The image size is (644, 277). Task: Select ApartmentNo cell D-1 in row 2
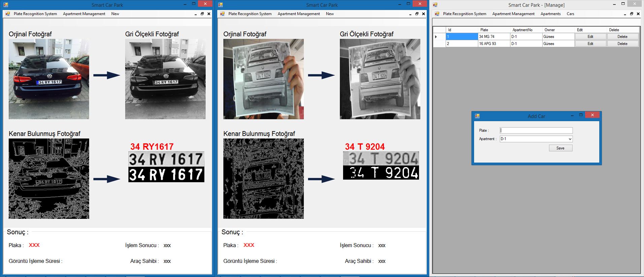526,44
